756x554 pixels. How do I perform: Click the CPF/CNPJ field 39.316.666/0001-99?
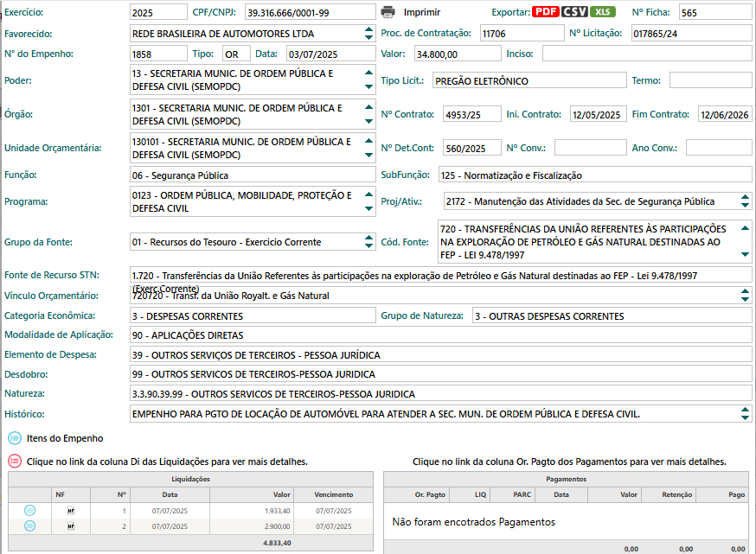tap(311, 12)
